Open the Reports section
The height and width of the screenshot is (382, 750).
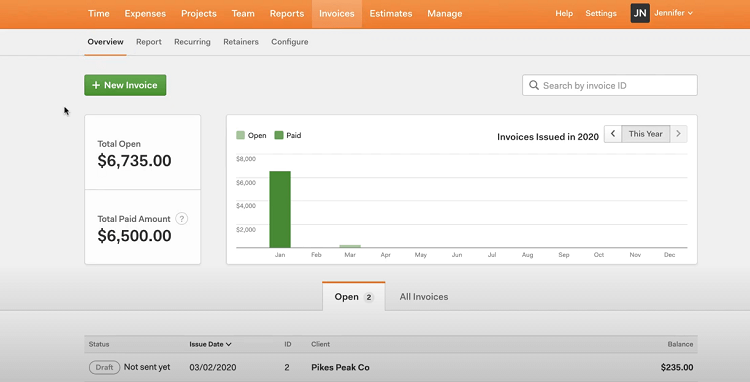point(287,13)
